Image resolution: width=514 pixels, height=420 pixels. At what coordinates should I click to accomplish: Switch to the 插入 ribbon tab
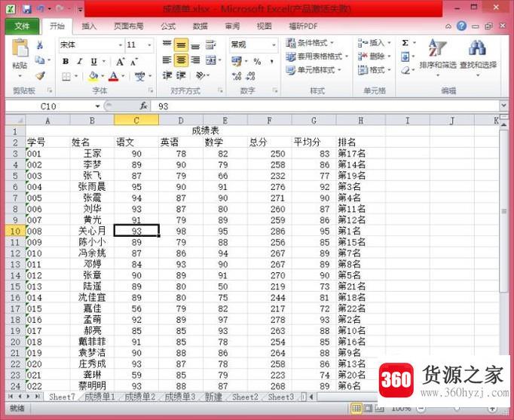89,26
